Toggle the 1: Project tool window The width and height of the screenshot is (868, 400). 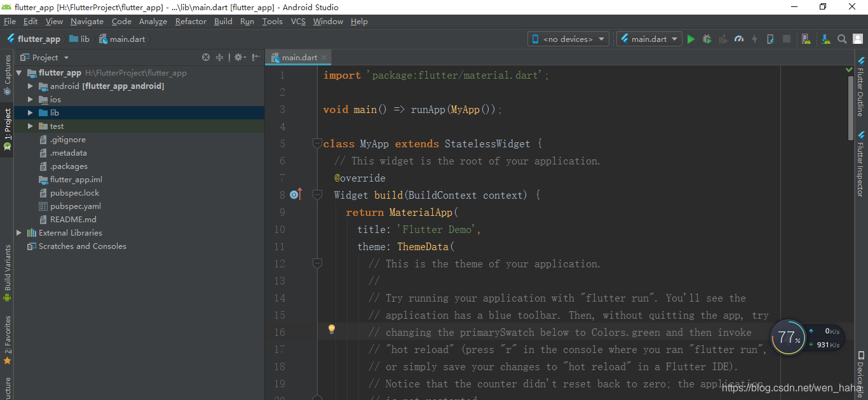(7, 130)
